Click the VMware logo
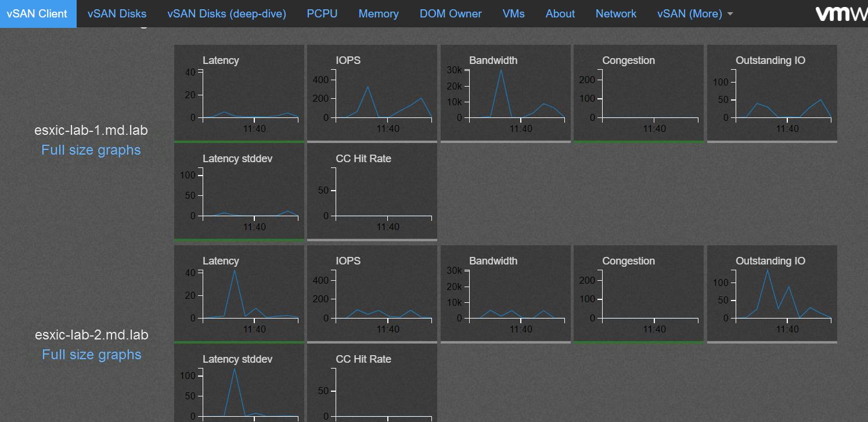The height and width of the screenshot is (422, 868). tap(841, 14)
